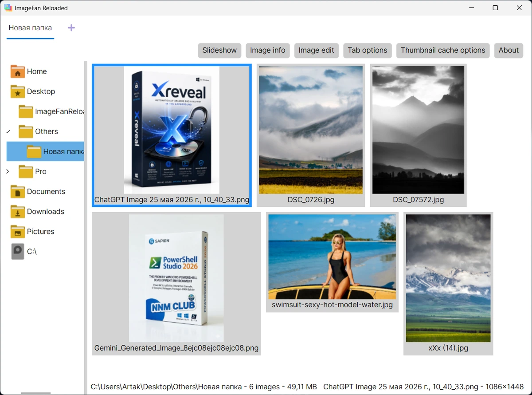This screenshot has height=395, width=532.
Task: Click the Documents label in folder tree
Action: pos(46,191)
